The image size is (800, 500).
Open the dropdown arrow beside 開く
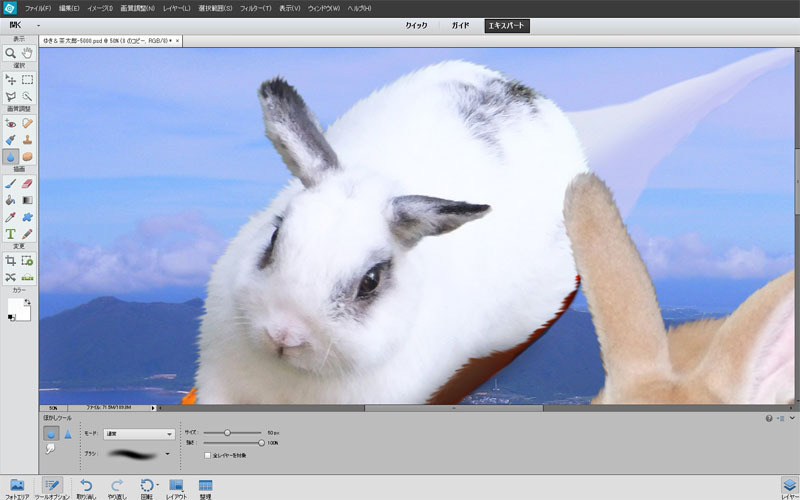[38, 25]
